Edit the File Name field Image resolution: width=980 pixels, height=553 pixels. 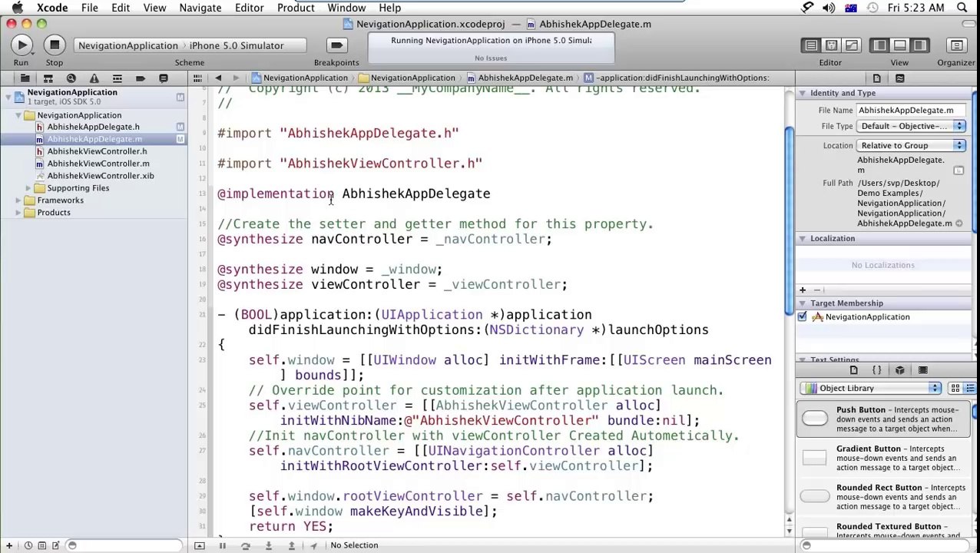(911, 111)
